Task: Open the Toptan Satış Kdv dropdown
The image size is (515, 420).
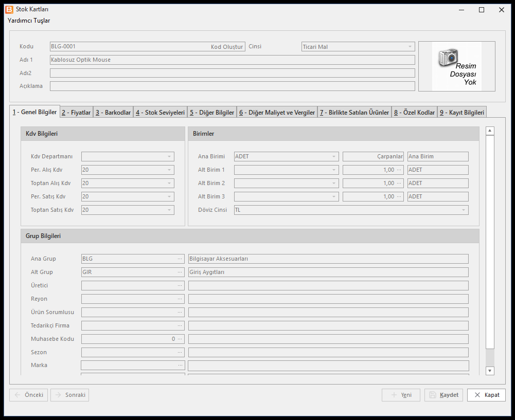Action: click(x=169, y=210)
